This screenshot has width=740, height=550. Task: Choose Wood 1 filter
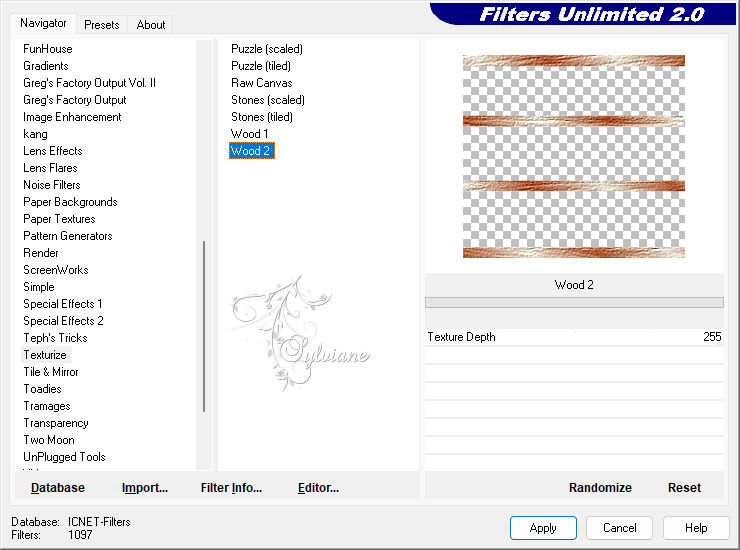point(249,134)
